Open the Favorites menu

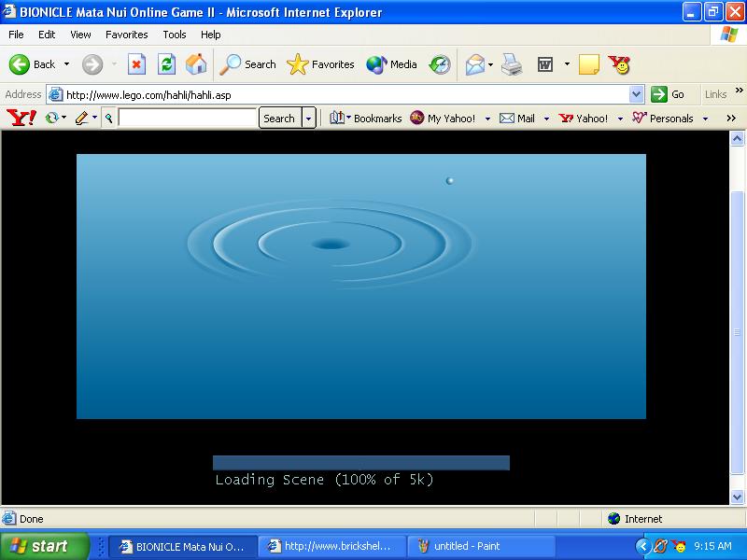point(127,35)
